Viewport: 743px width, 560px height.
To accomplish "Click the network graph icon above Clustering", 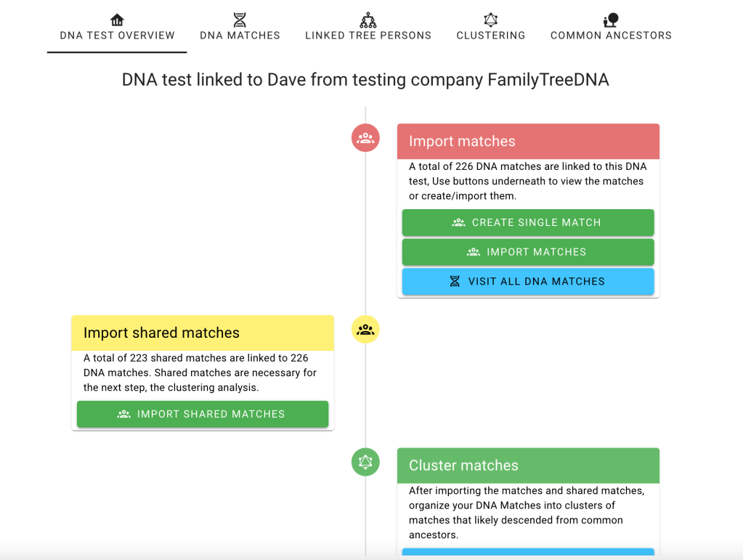I will 491,20.
